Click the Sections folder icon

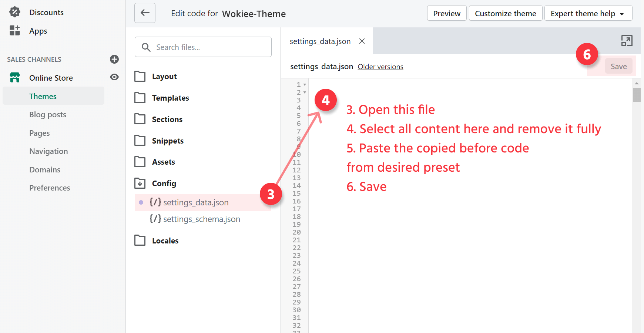[x=140, y=119]
